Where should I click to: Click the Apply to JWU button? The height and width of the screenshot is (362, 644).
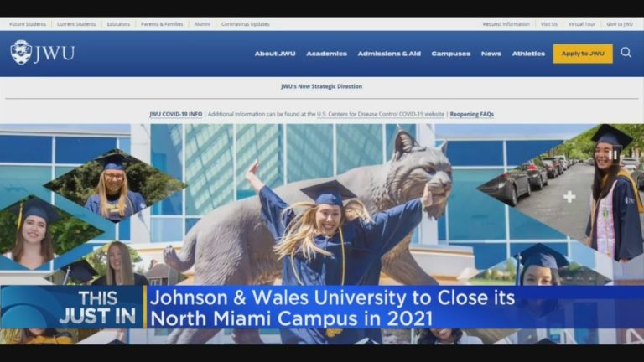tap(583, 54)
